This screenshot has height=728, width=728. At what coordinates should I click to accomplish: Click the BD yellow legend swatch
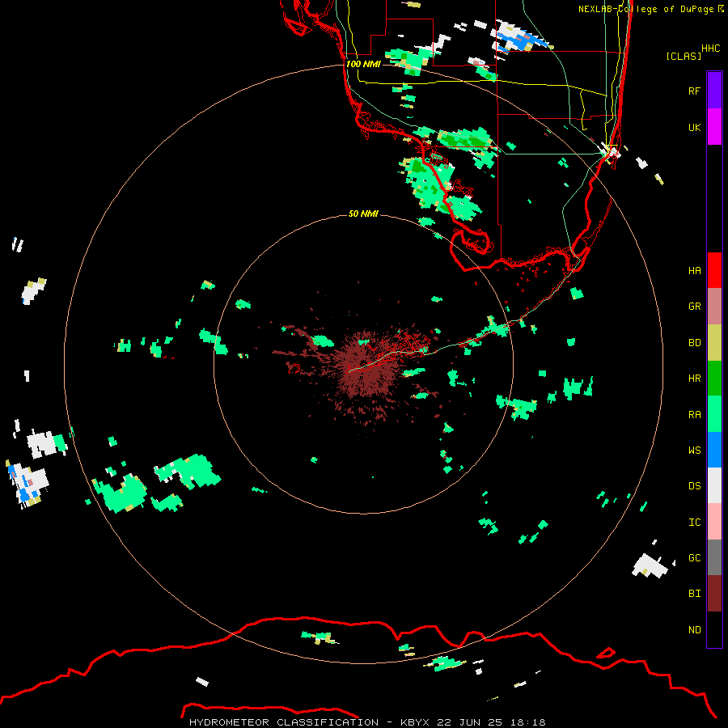tap(714, 342)
